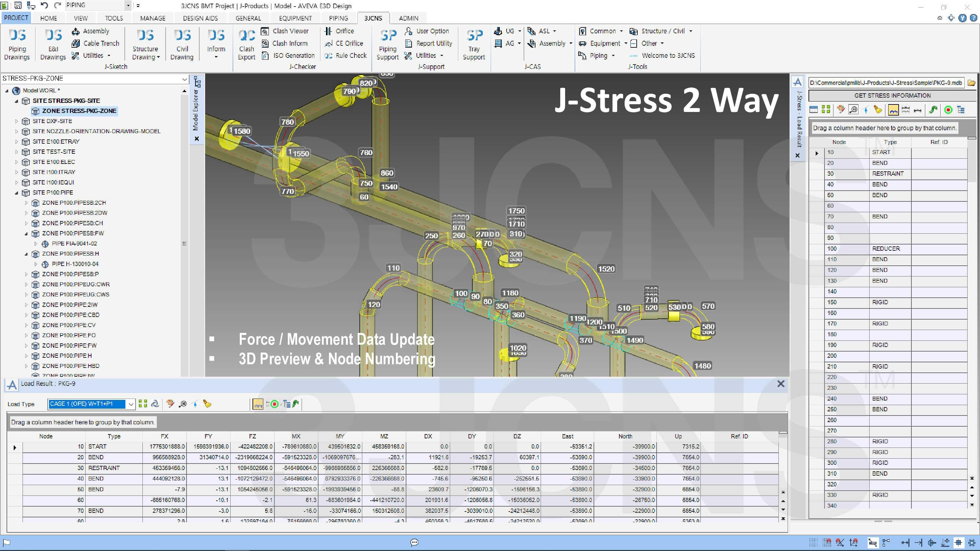Launch the Tray Support tool

pyautogui.click(x=474, y=44)
